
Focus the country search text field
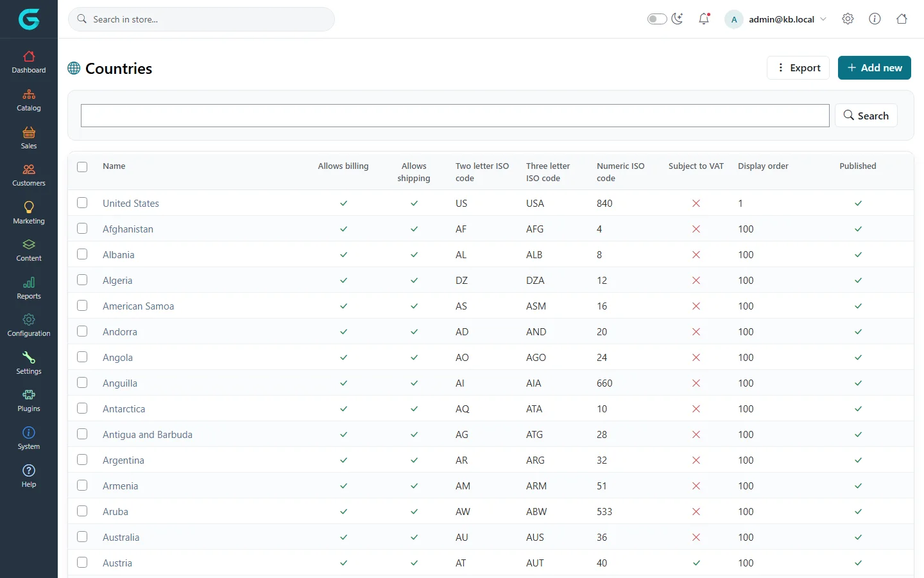[455, 116]
